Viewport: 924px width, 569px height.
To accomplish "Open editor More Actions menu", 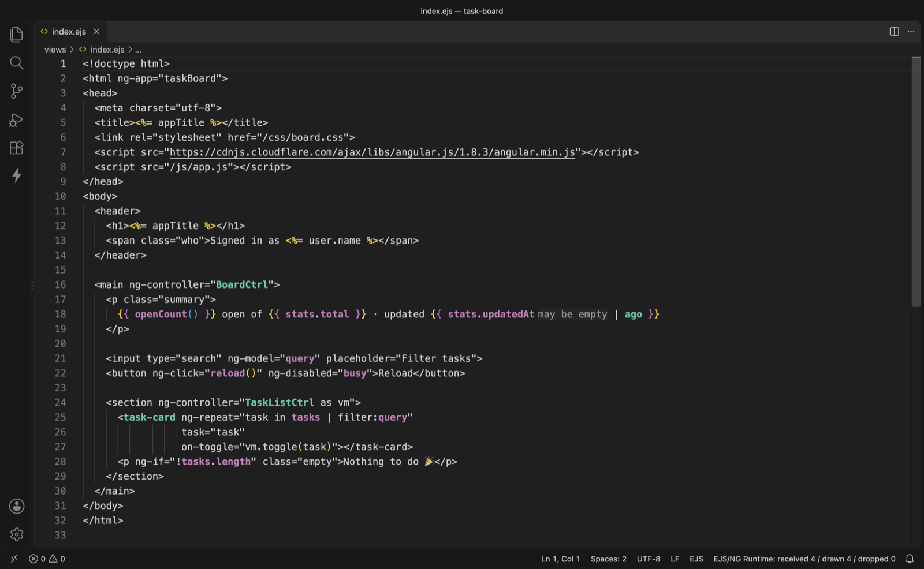I will 911,32.
